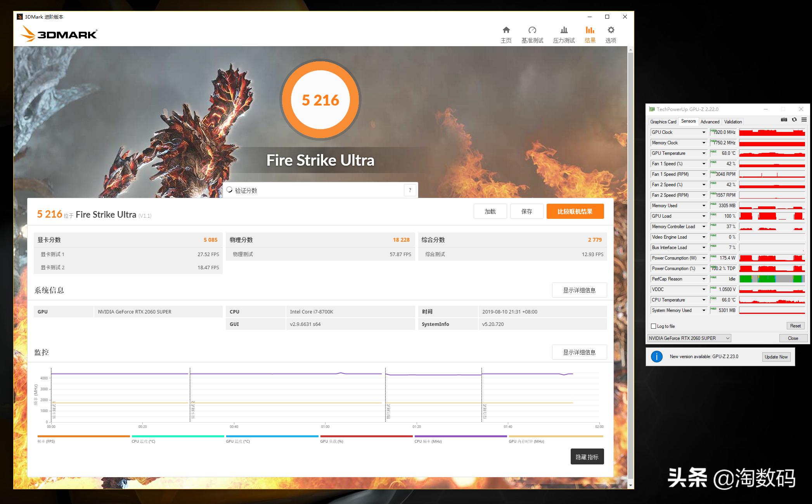Open the graphics card selector dropdown in GPU-Z
This screenshot has height=504, width=812.
pos(727,338)
